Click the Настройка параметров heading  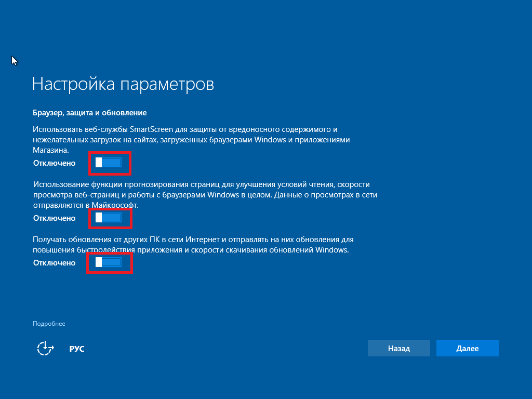(x=123, y=84)
